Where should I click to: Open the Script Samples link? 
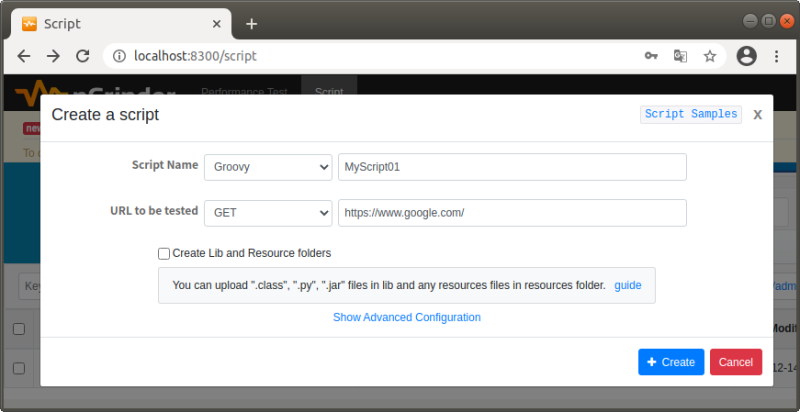tap(690, 114)
